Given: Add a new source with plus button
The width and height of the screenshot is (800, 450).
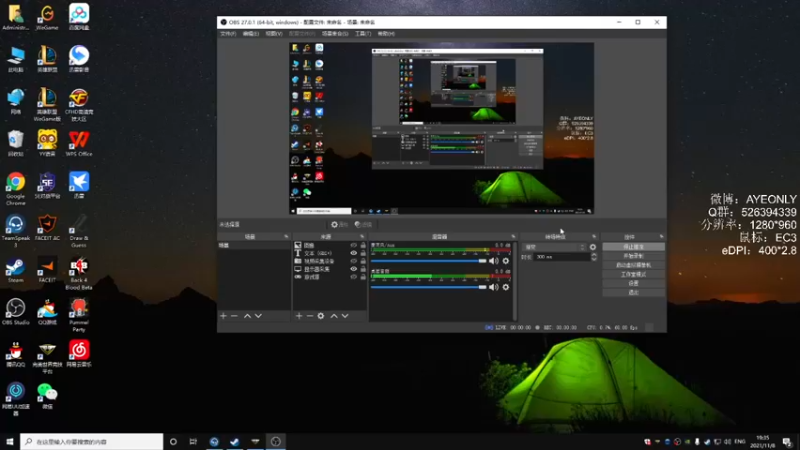Looking at the screenshot, I should click(299, 316).
